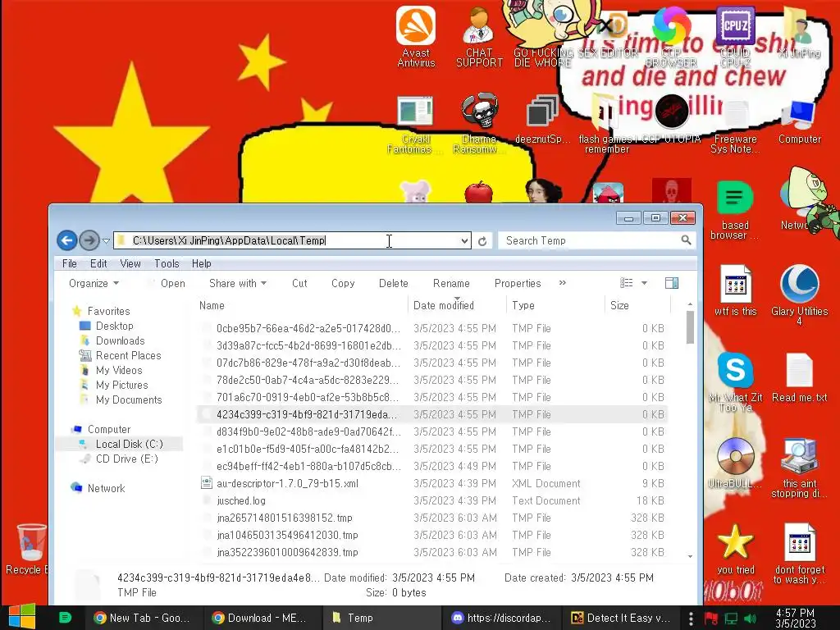
Task: Open Cryakl Fantomas desktop icon
Action: tap(414, 123)
